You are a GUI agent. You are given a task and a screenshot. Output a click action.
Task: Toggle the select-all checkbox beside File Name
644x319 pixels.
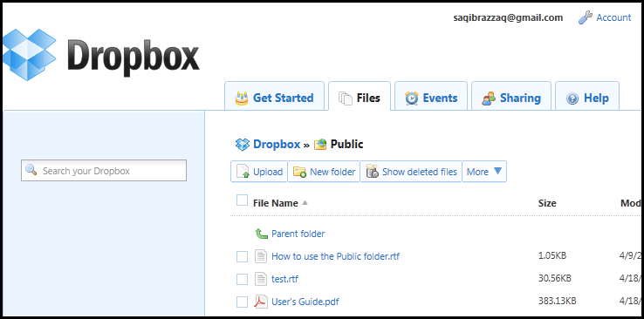(242, 200)
